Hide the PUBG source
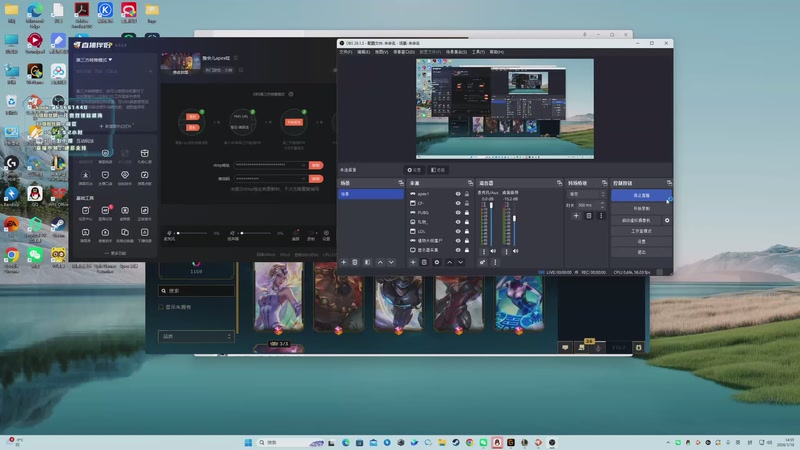800x450 pixels. 458,212
